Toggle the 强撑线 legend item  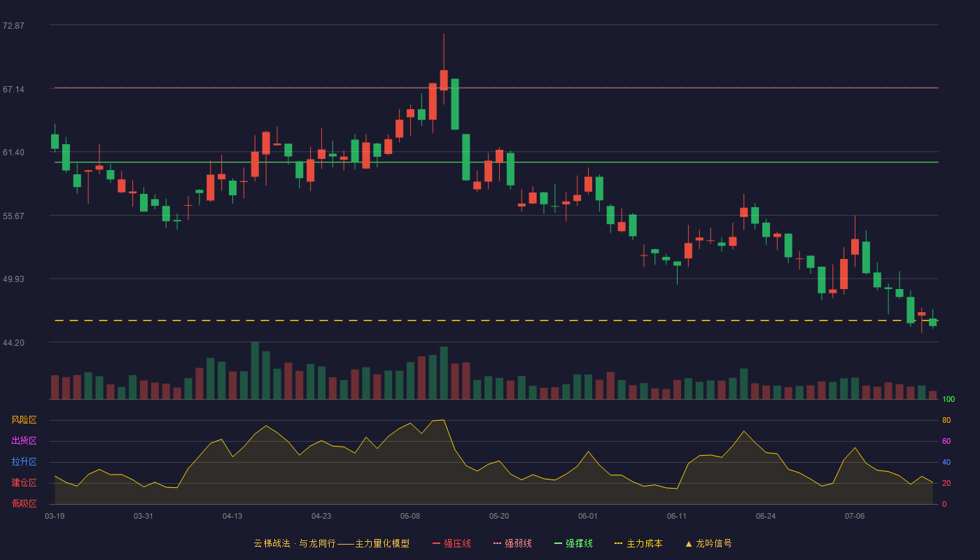pyautogui.click(x=573, y=543)
